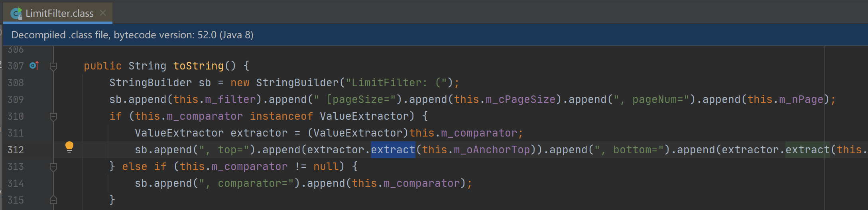This screenshot has width=868, height=210.
Task: Select the LimitFilter.class editor tab
Action: pyautogui.click(x=58, y=13)
